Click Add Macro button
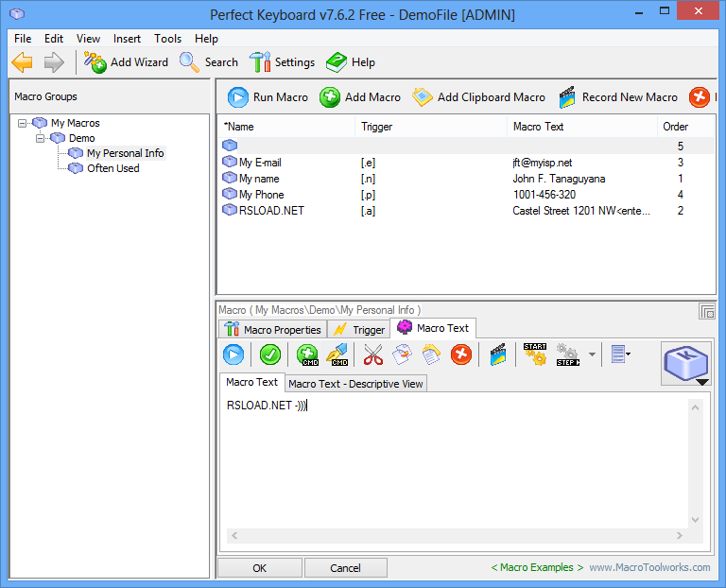Screen dimensions: 726x588 [360, 97]
